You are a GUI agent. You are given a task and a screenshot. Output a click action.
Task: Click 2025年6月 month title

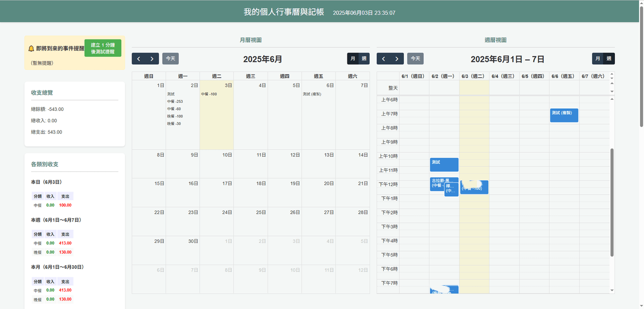point(263,59)
